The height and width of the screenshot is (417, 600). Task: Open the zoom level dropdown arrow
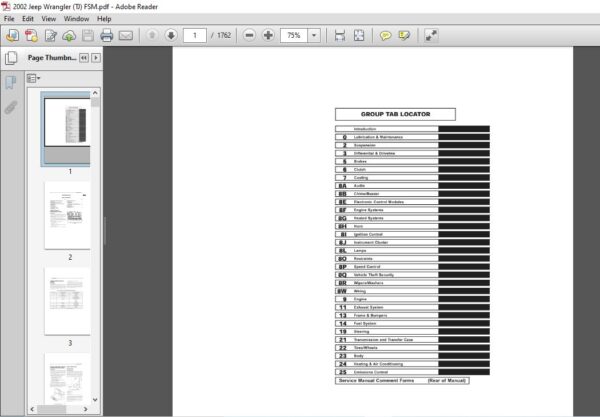coord(314,36)
